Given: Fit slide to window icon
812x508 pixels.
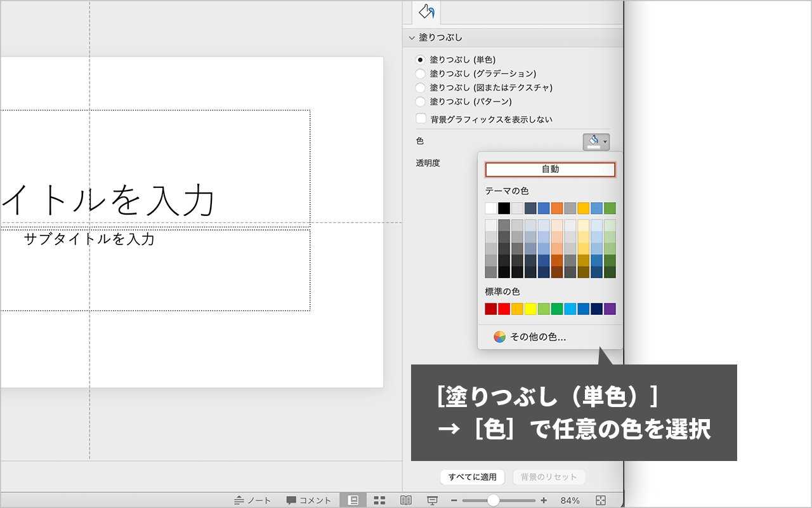Looking at the screenshot, I should (601, 500).
